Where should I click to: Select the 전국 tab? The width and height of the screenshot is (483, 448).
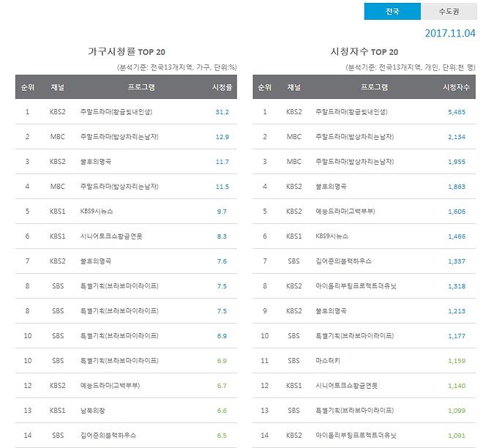tap(392, 12)
